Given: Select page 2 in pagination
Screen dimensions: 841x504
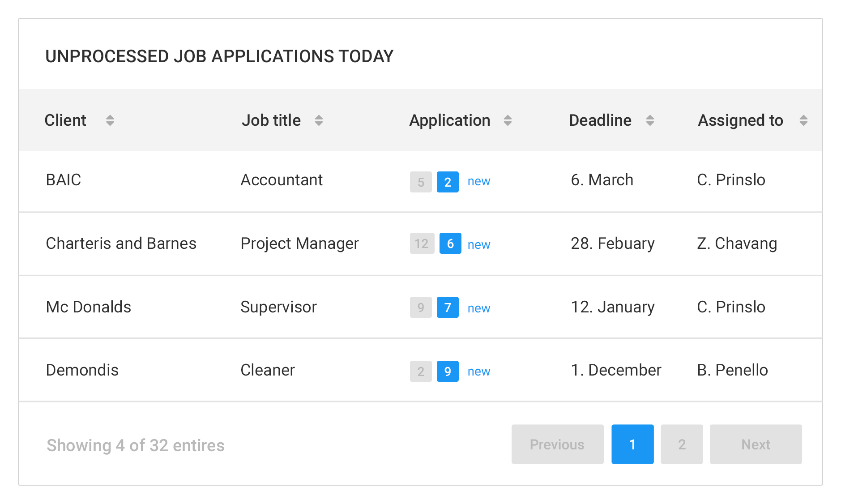Looking at the screenshot, I should click(x=682, y=444).
